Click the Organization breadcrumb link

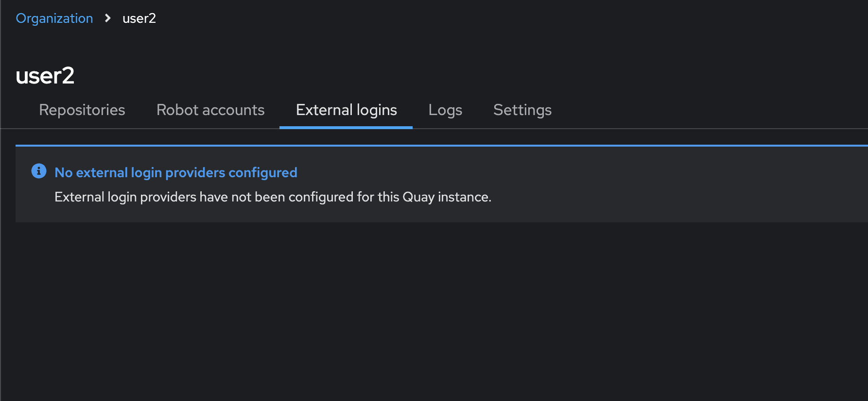[54, 18]
